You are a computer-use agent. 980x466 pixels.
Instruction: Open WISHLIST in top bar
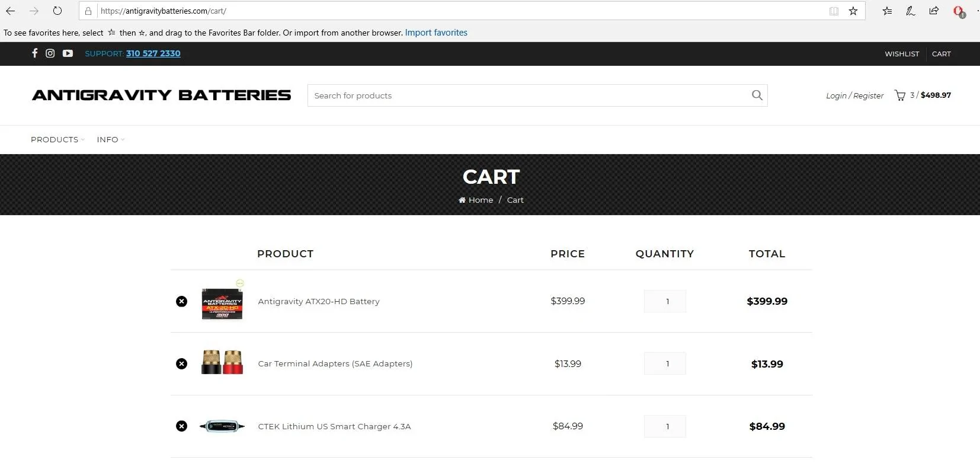(x=902, y=54)
